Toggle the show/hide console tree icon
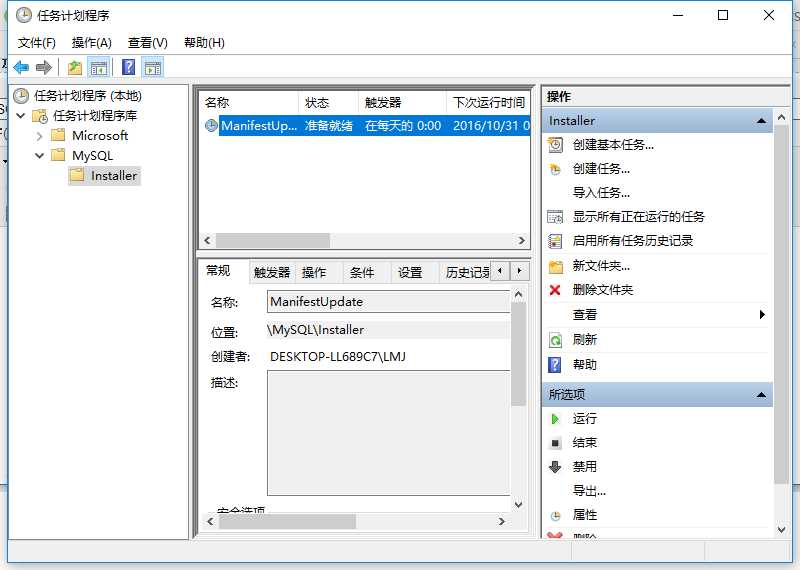The height and width of the screenshot is (570, 800). [99, 67]
